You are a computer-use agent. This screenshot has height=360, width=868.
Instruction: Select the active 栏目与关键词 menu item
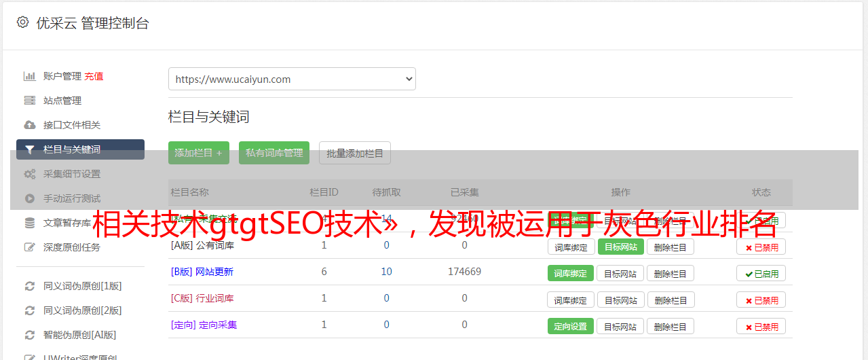click(x=80, y=149)
